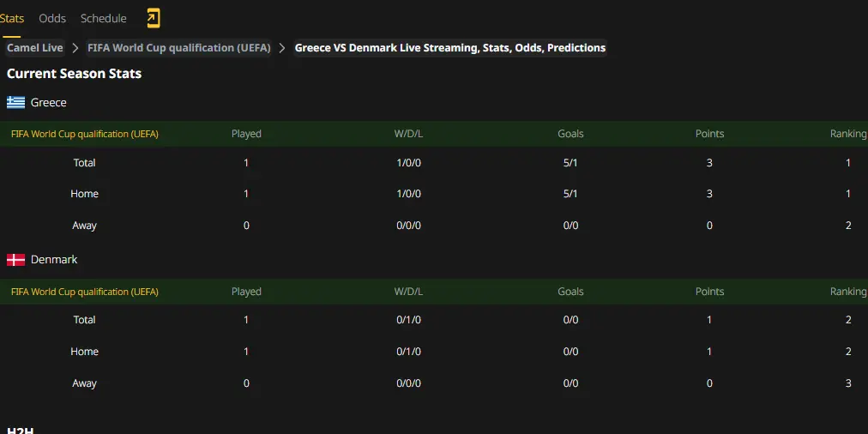Click Greece's FIFA World Cup qualification (UEFA) label
868x434 pixels.
[x=85, y=134]
